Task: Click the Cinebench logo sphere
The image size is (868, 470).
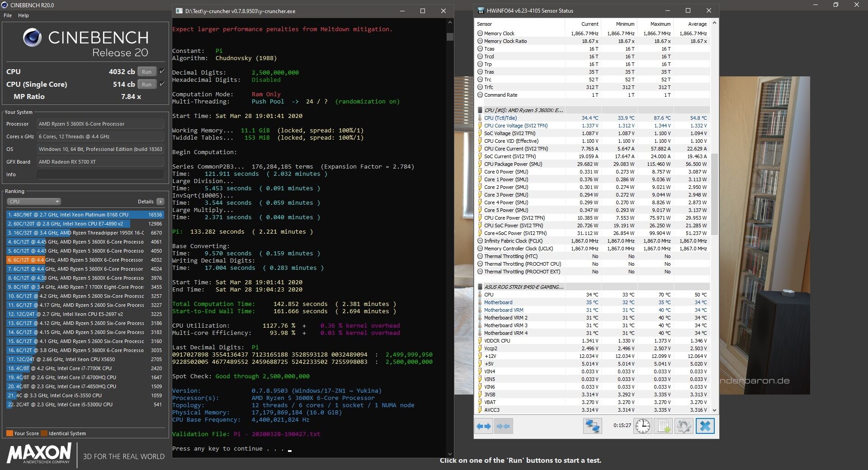Action: (x=32, y=38)
